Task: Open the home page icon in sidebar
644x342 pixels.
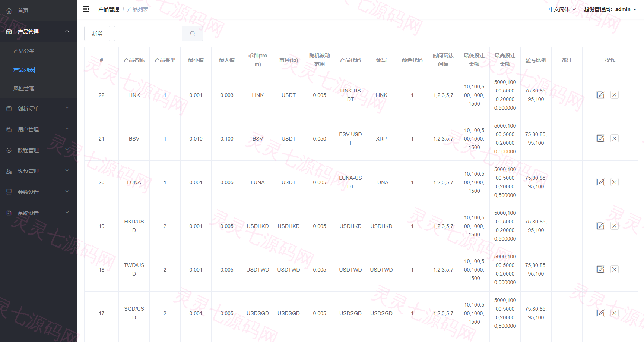Action: (x=9, y=10)
